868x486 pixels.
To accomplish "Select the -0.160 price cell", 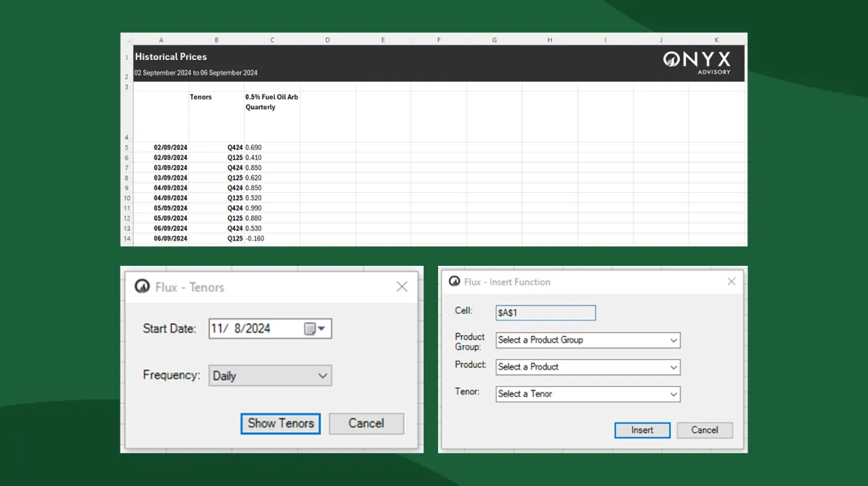I will click(255, 239).
